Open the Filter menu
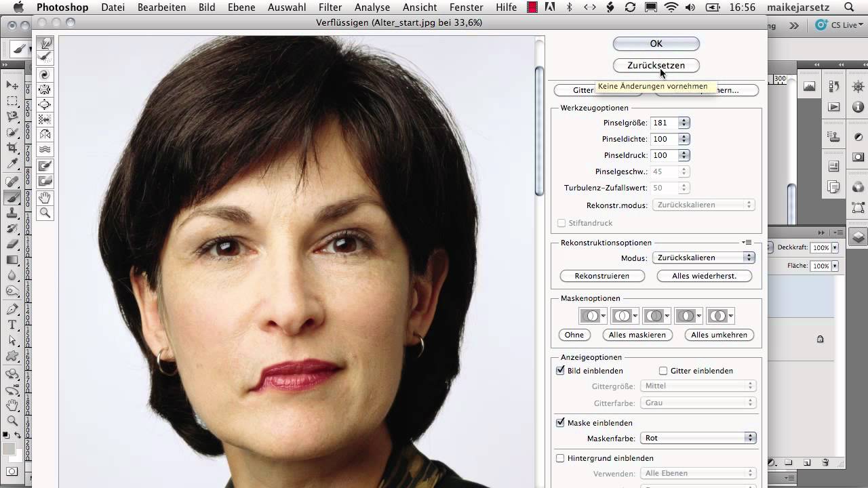The width and height of the screenshot is (868, 488). coord(330,7)
